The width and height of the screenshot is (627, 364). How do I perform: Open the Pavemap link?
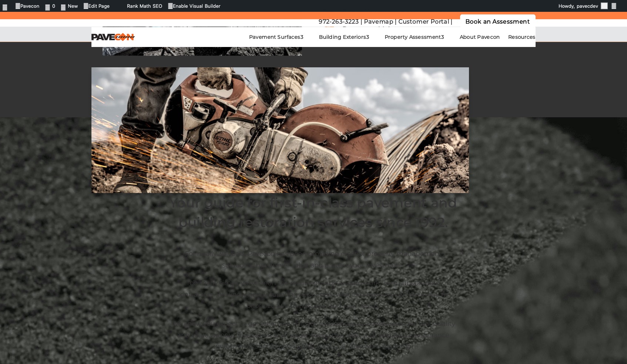(x=378, y=21)
